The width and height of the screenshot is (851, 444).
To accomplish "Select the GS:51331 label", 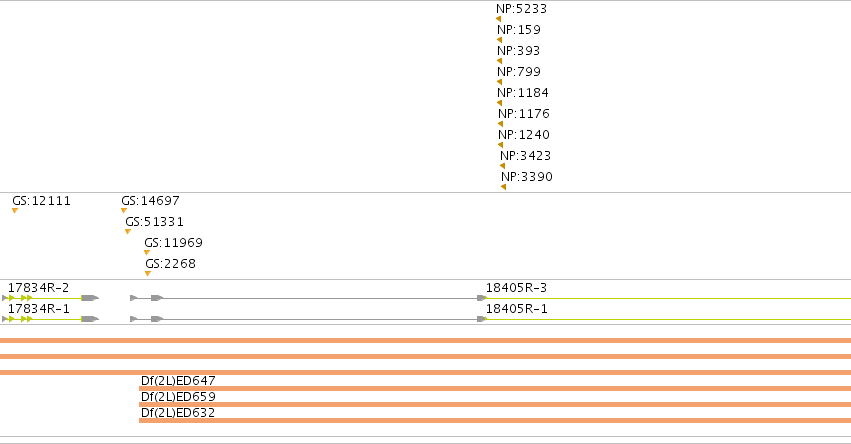I will (155, 222).
